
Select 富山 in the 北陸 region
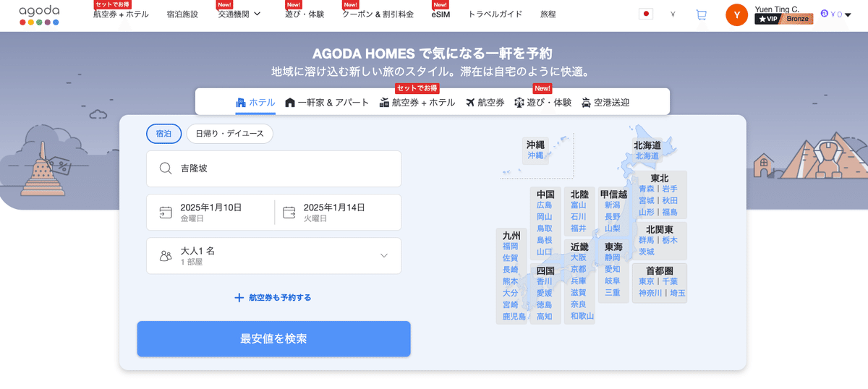tap(579, 205)
